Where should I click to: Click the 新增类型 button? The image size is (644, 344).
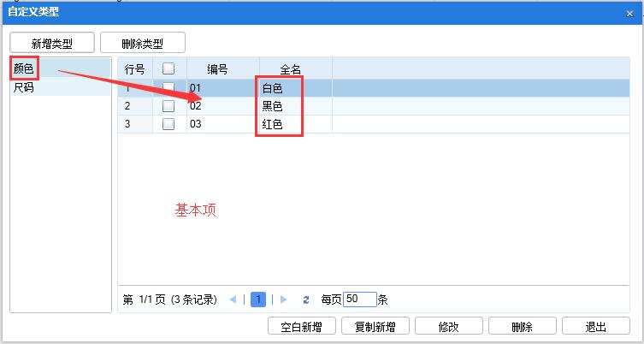[x=52, y=43]
